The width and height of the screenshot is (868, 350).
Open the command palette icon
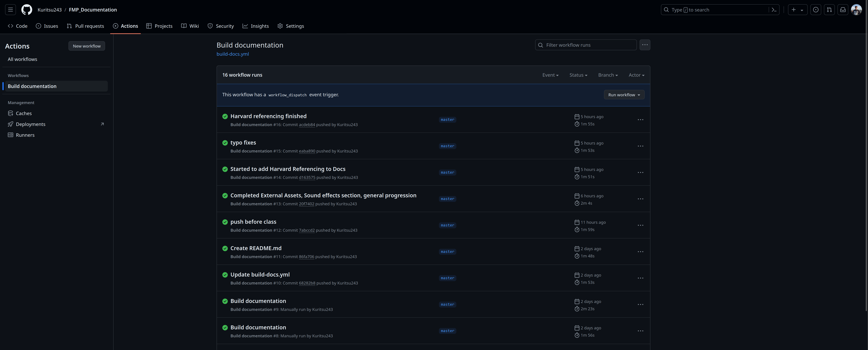pos(774,10)
